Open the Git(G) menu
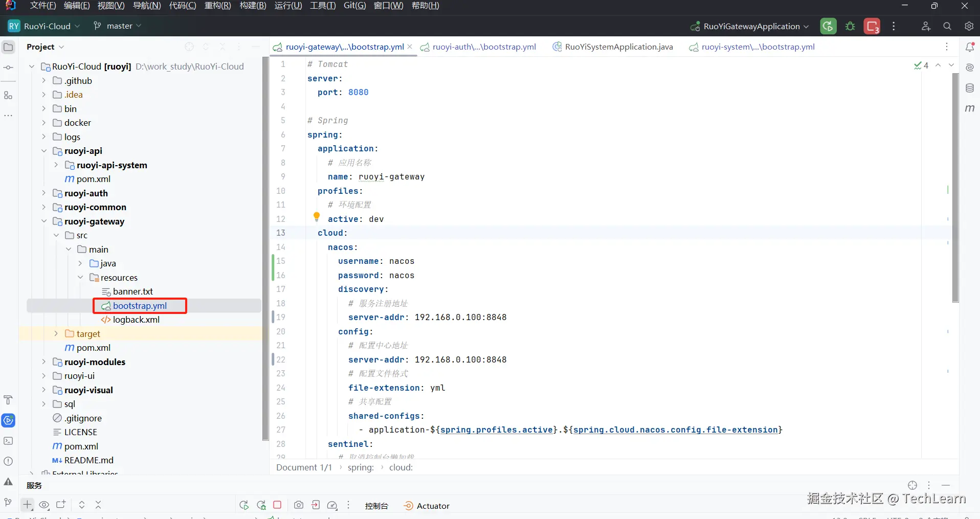 click(x=354, y=6)
